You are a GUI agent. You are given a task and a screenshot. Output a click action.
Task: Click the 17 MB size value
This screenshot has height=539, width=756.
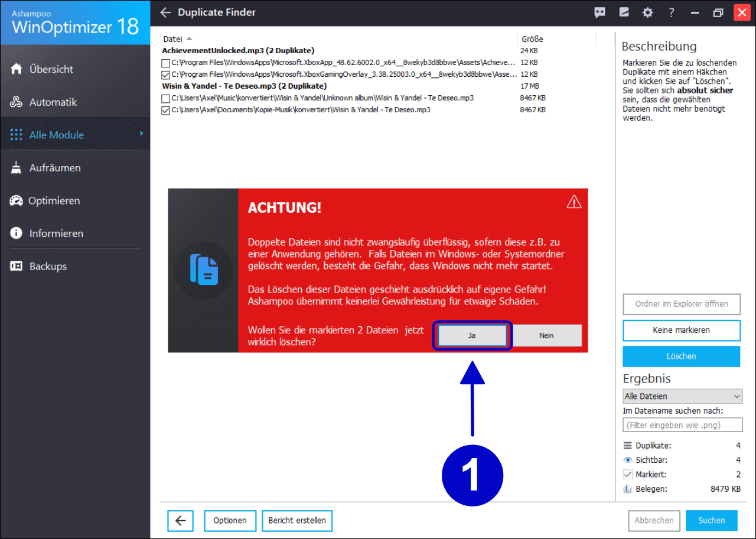tap(529, 86)
